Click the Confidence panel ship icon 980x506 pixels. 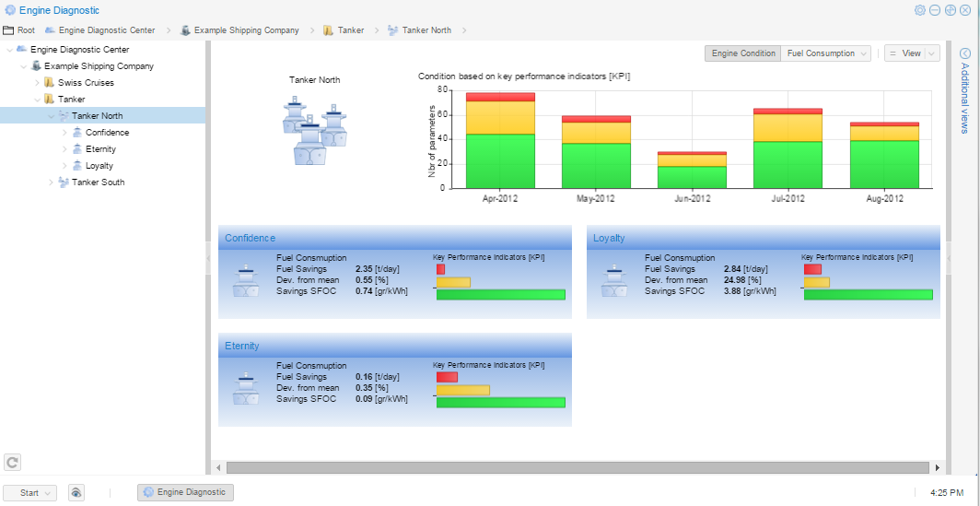pyautogui.click(x=246, y=280)
